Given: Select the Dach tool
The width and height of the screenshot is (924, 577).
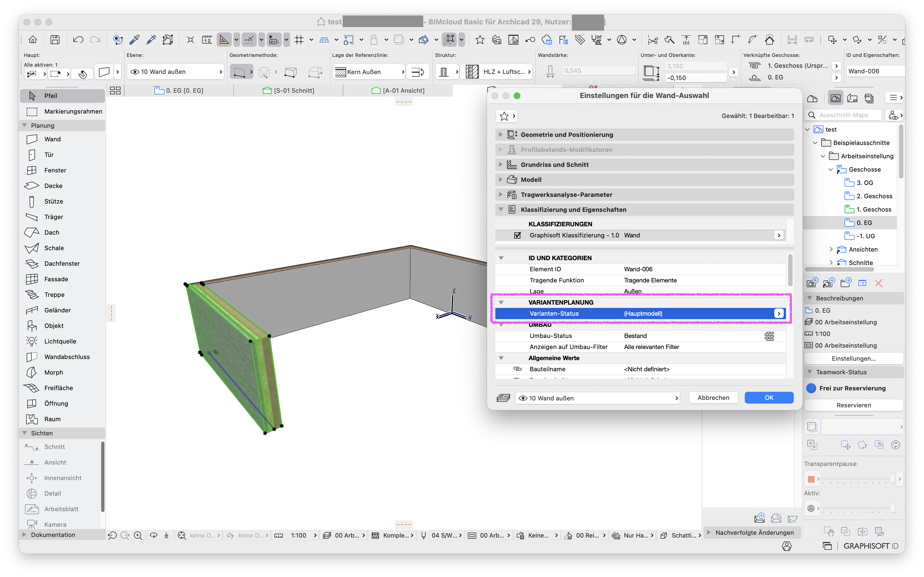Looking at the screenshot, I should 62,233.
